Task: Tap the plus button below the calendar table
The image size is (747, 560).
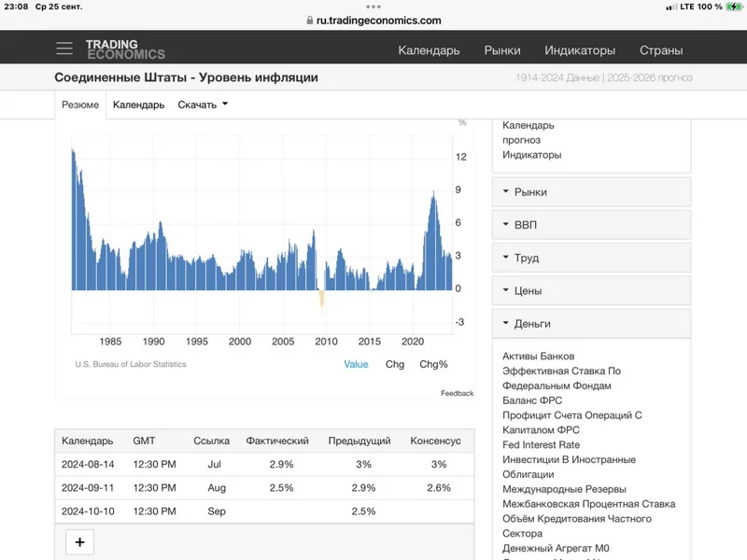Action: coord(79,542)
